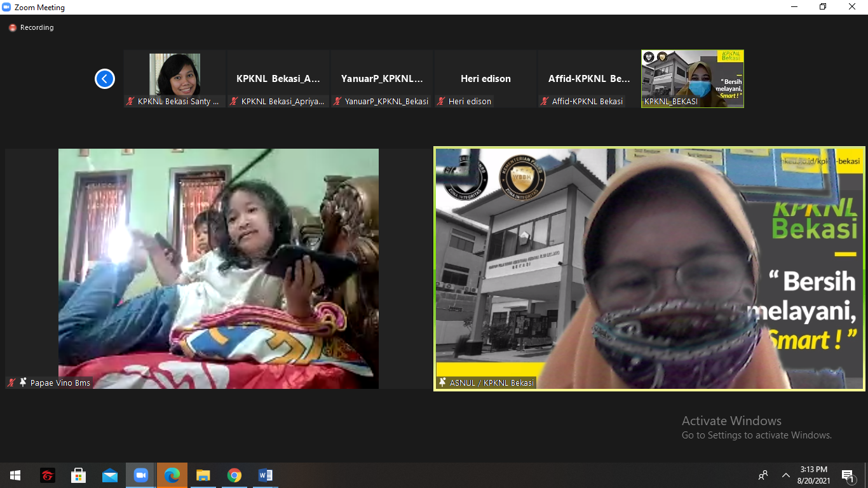This screenshot has width=868, height=488.
Task: Click the YanuarP_KPKNL_Bekasi participant tile
Action: (382, 79)
